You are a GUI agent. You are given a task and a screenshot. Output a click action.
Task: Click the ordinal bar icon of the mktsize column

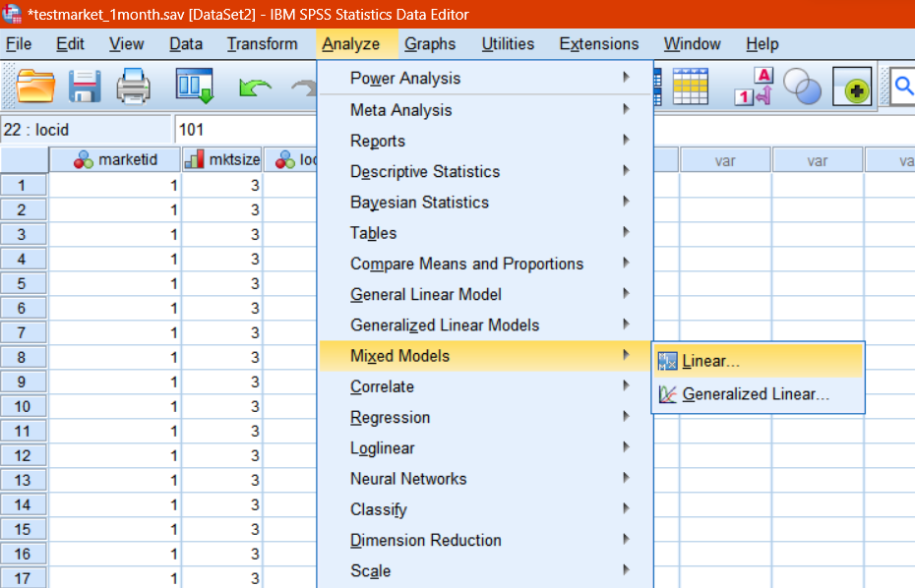coord(194,159)
